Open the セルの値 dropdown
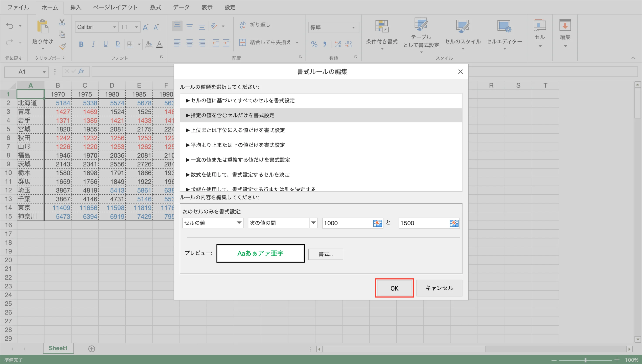This screenshot has width=642, height=364. pyautogui.click(x=239, y=223)
